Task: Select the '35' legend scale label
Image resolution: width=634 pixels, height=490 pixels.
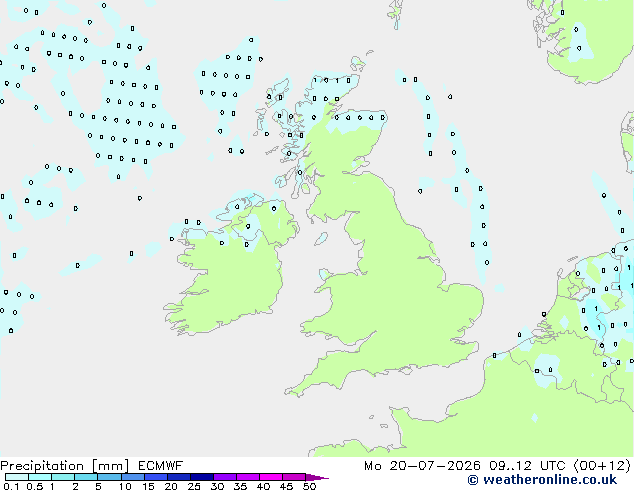Action: pyautogui.click(x=240, y=486)
